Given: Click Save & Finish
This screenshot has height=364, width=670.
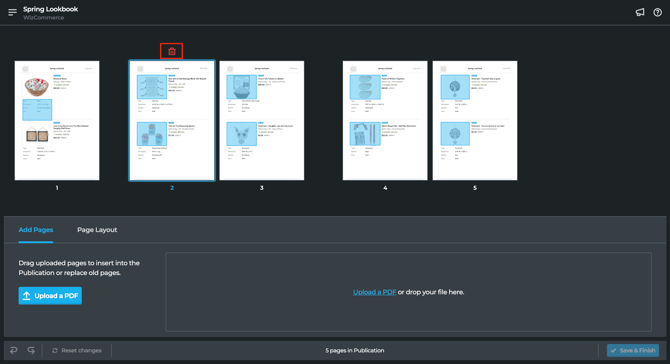Looking at the screenshot, I should click(633, 350).
